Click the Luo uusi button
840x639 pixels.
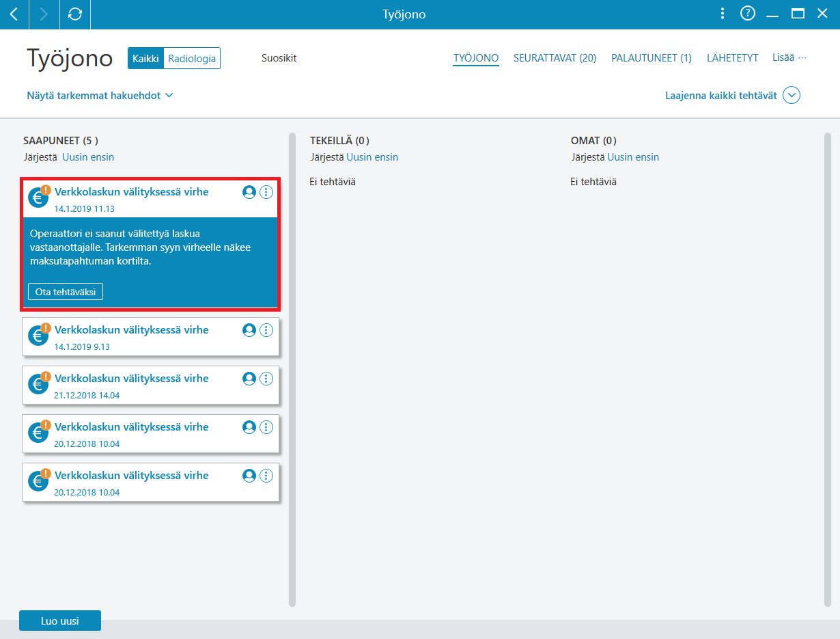pyautogui.click(x=60, y=621)
